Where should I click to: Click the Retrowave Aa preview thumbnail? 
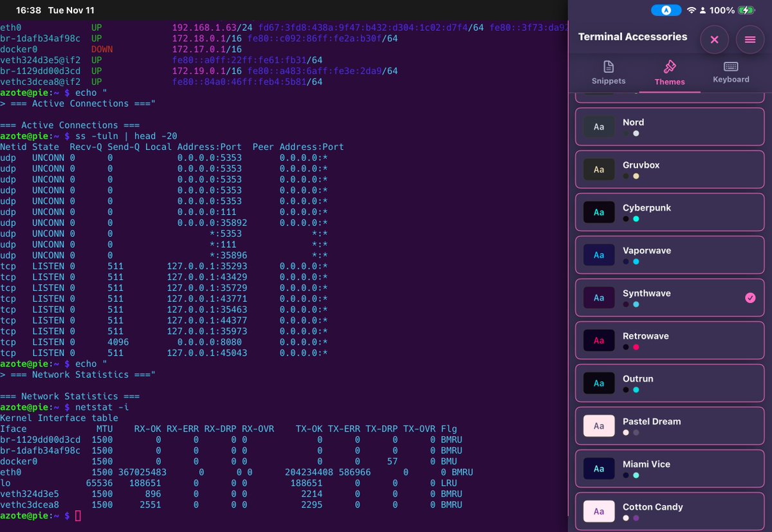coord(599,340)
